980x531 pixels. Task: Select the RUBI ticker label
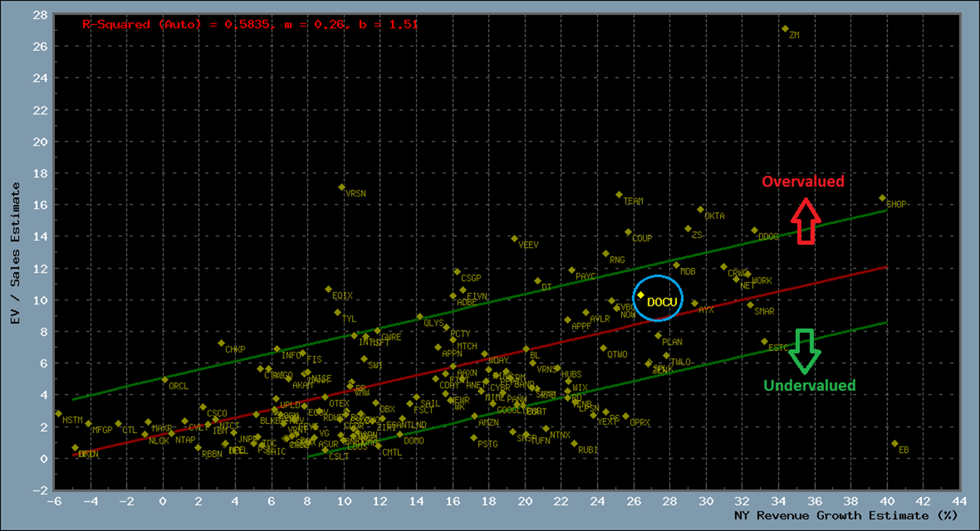[588, 450]
